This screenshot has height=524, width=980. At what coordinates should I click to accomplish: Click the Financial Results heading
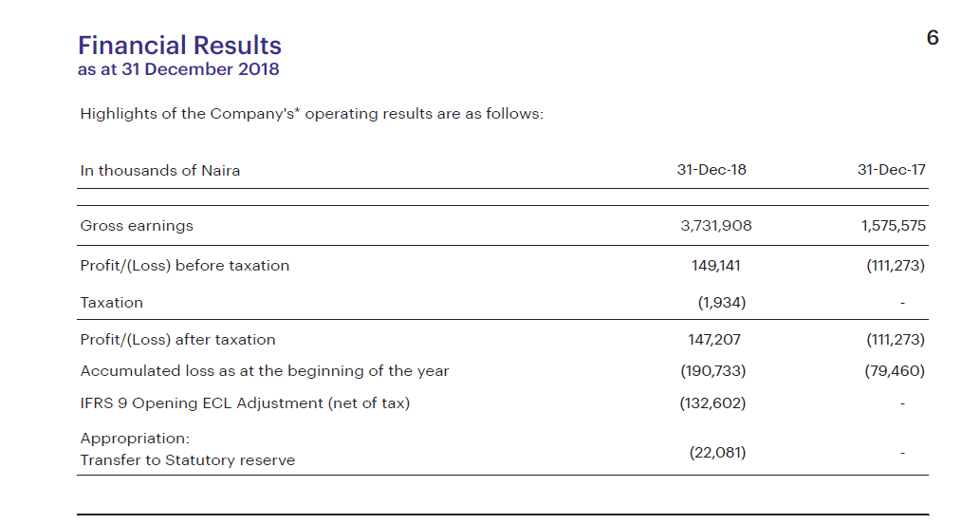(179, 46)
